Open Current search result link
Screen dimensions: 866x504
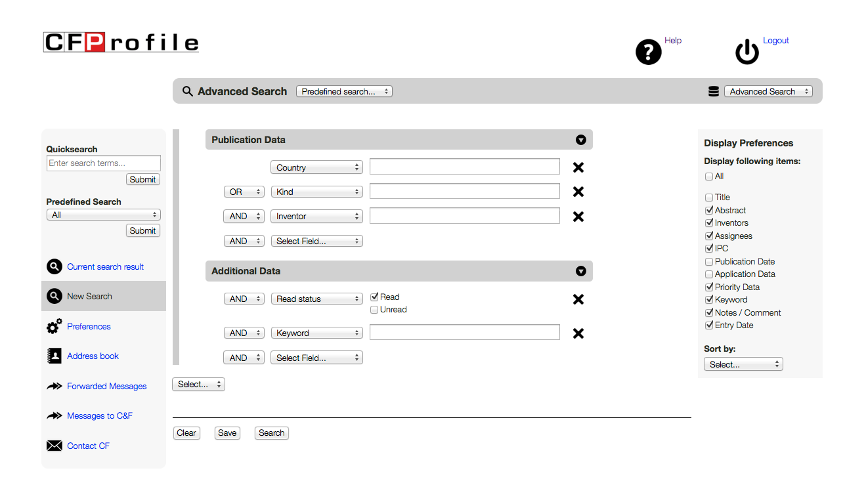click(105, 266)
